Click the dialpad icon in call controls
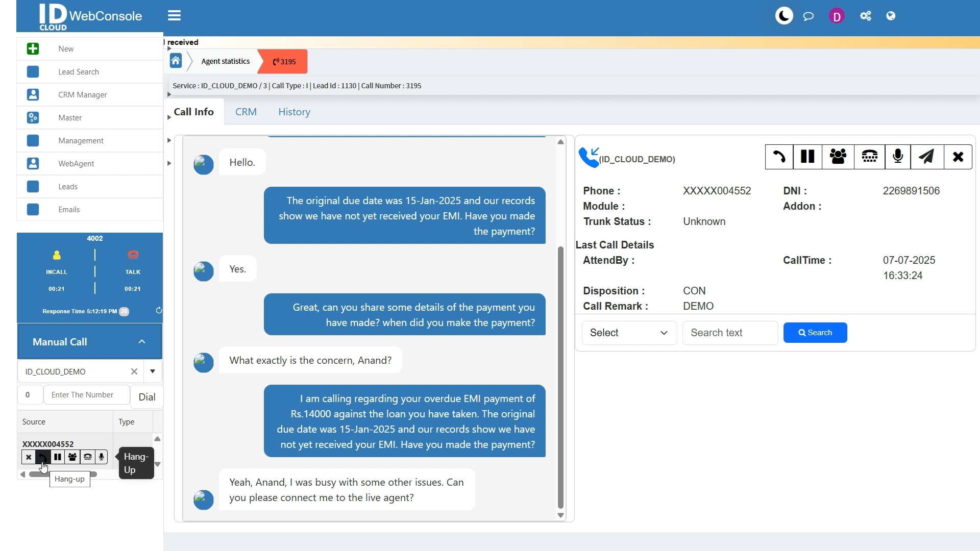This screenshot has width=980, height=551. click(x=869, y=157)
